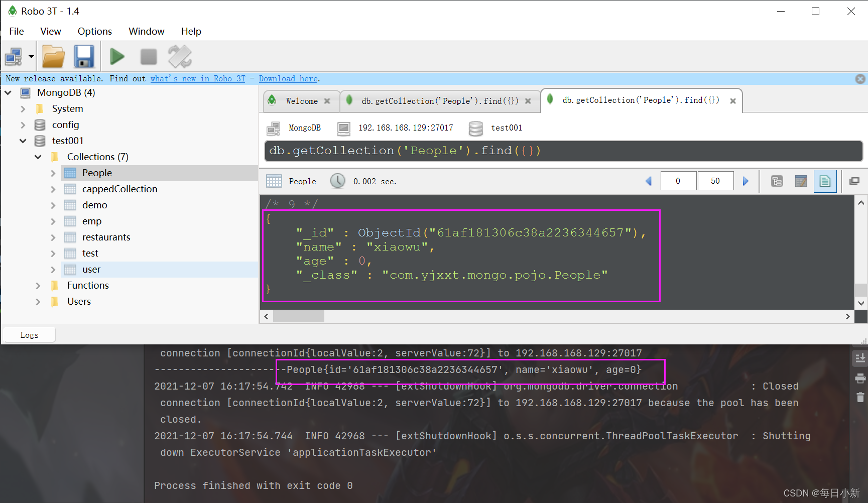The width and height of the screenshot is (868, 503).
Task: Go to next results page arrow
Action: [x=746, y=181]
